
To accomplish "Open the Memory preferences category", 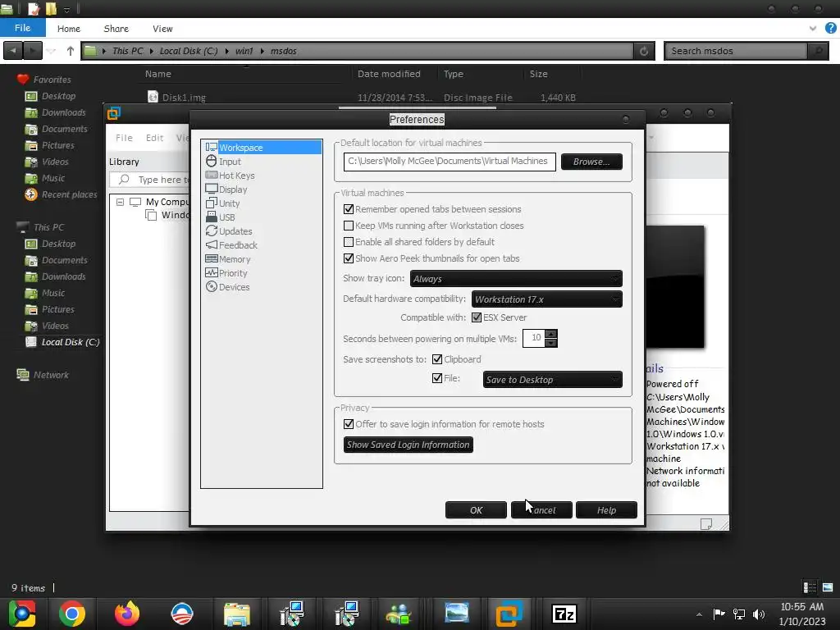I will point(228,258).
